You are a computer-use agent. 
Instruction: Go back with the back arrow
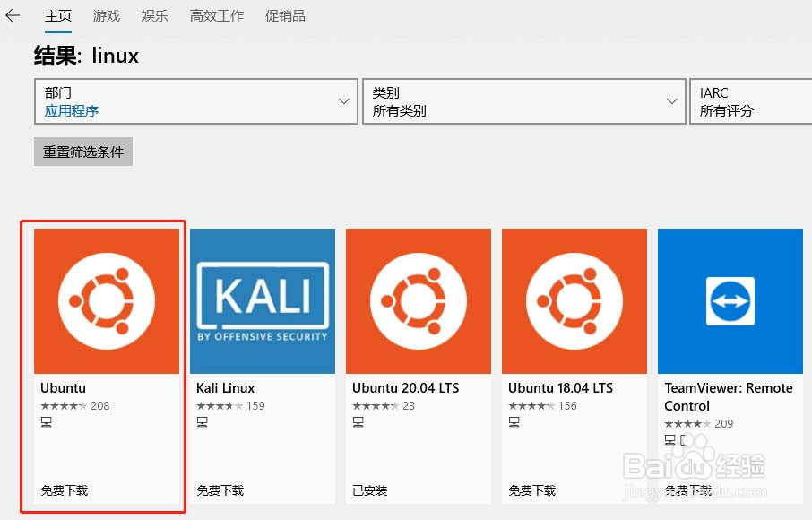pos(13,15)
